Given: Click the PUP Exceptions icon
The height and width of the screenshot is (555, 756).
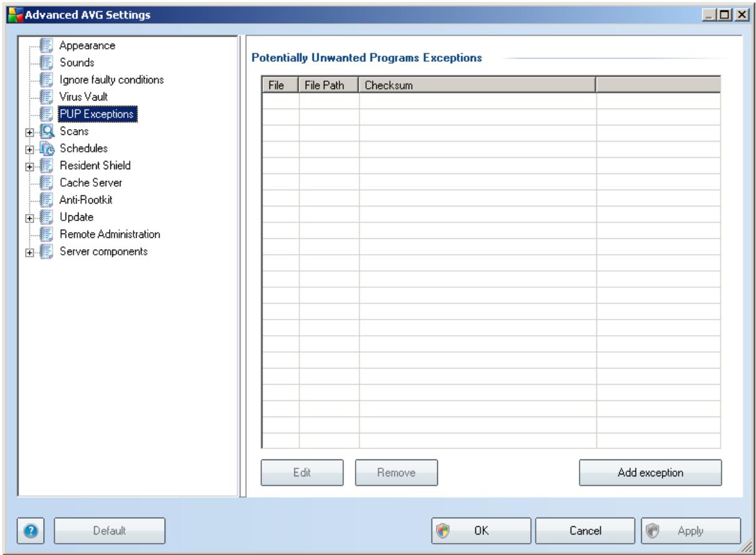Looking at the screenshot, I should 46,114.
